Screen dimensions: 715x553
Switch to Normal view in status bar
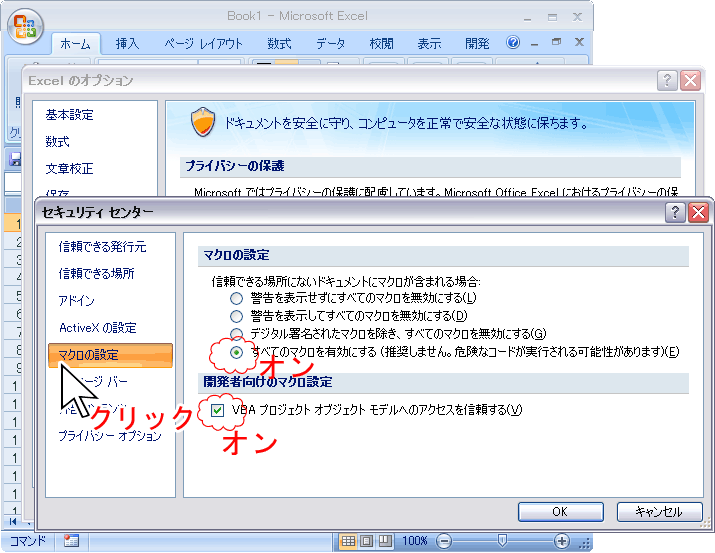click(348, 541)
